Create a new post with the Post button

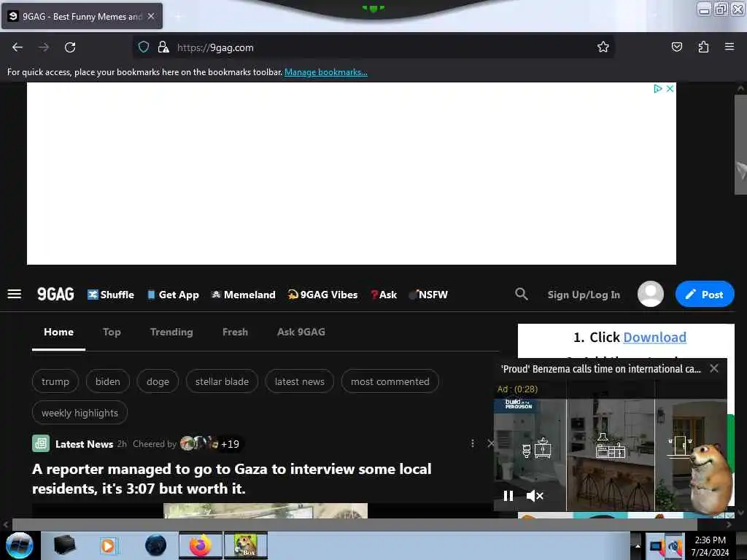705,295
